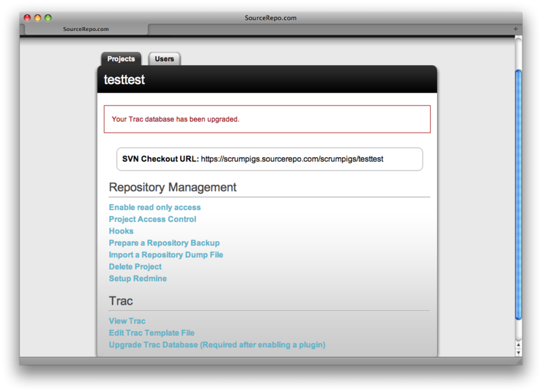Screen dimensions: 542x392
Task: Select the SourceRepo.com browser tab
Action: [x=86, y=29]
